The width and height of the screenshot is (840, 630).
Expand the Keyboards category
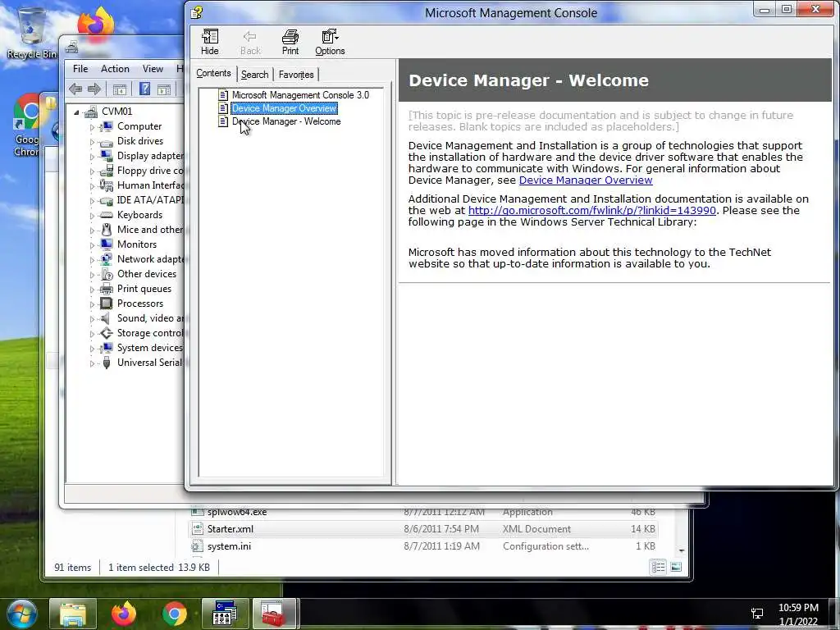point(92,216)
